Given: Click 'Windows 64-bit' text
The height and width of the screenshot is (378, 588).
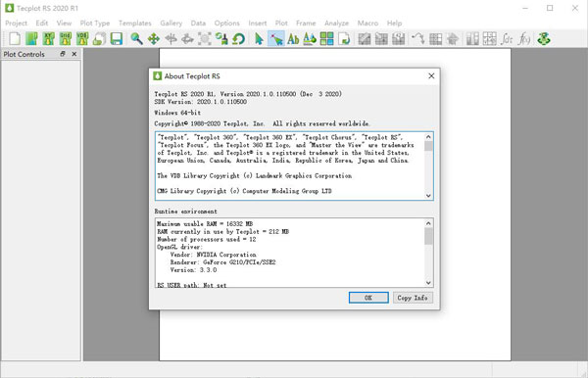Looking at the screenshot, I should click(177, 113).
